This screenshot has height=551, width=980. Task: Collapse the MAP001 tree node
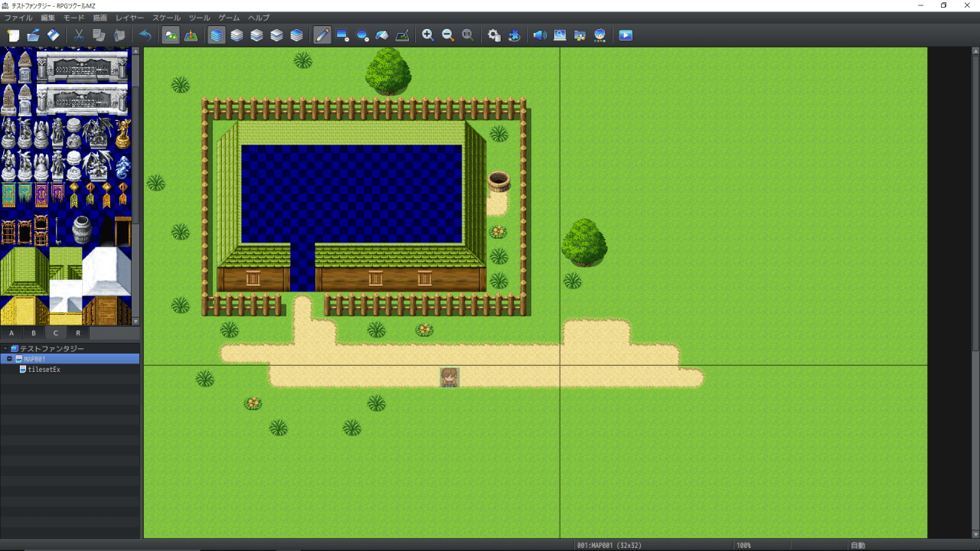[9, 359]
